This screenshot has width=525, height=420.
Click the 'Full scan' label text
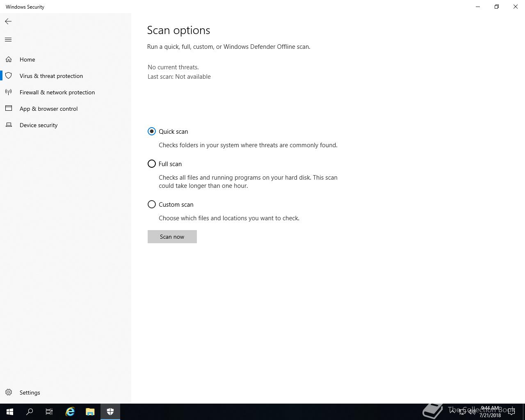[x=170, y=164]
